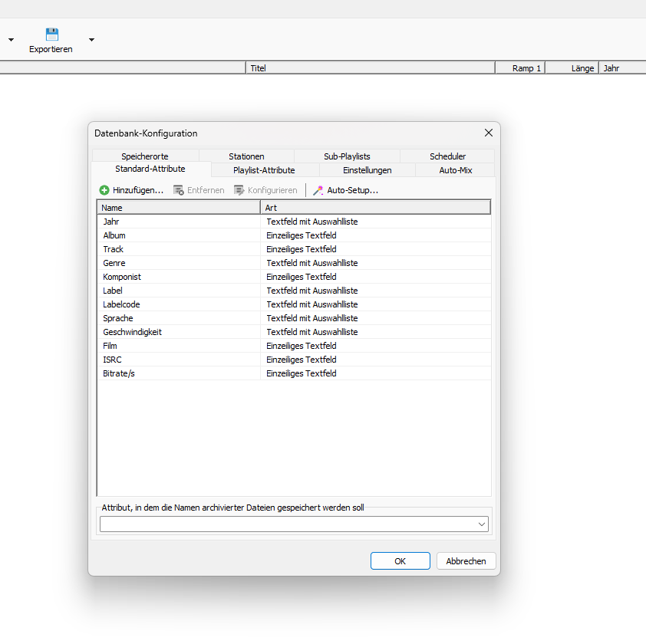Click the Entfernen toolbar icon
This screenshot has width=646, height=644.
(x=179, y=190)
